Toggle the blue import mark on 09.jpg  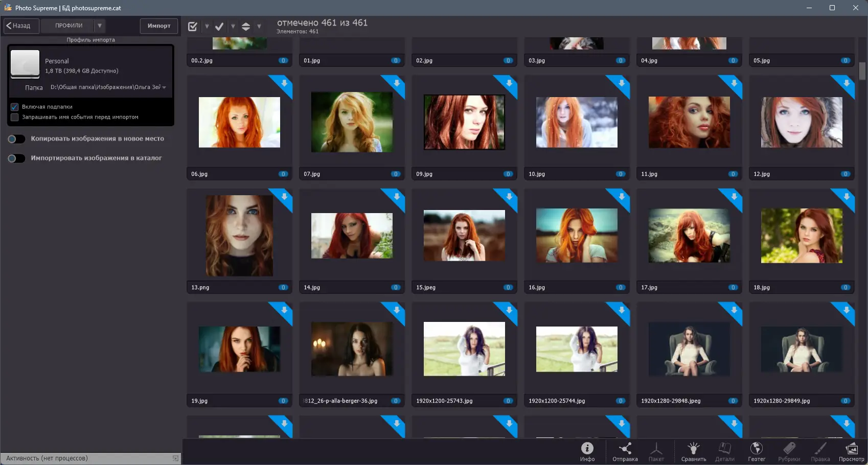tap(509, 83)
